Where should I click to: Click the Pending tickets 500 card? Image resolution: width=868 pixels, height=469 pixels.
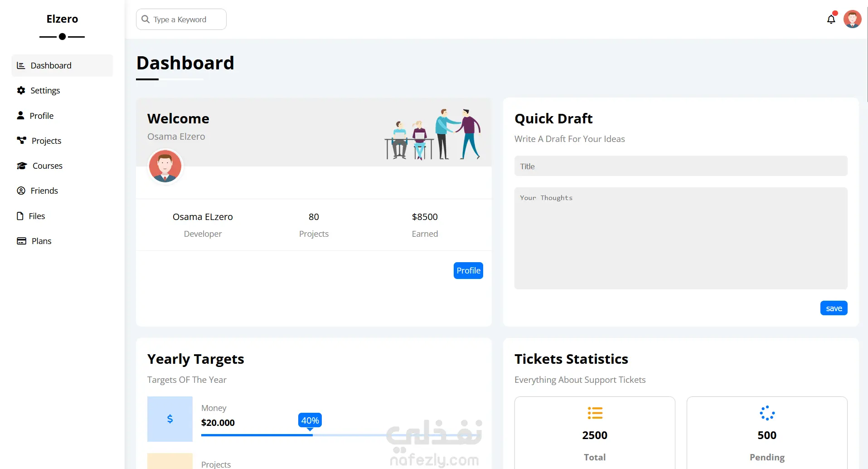(767, 433)
